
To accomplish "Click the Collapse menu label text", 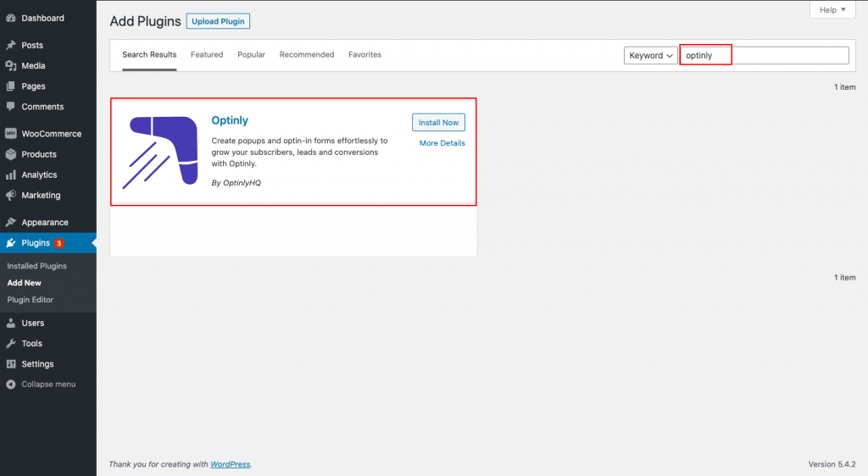I will point(48,385).
